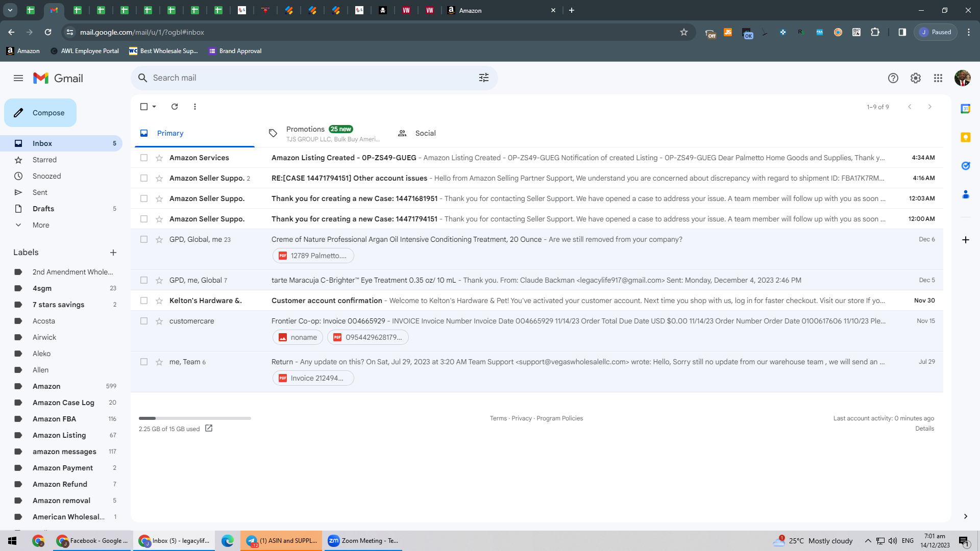This screenshot has height=551, width=980.
Task: Open the Gmail main menu hamburger icon
Action: [18, 78]
